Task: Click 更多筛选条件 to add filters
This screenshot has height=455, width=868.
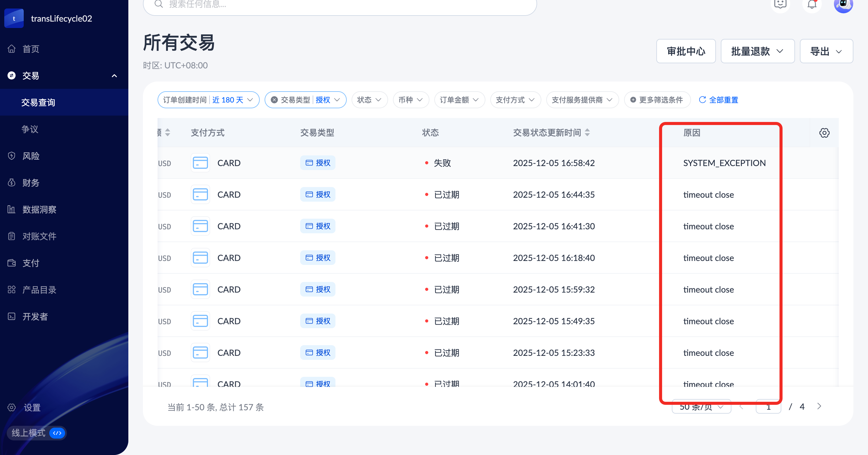Action: (657, 100)
